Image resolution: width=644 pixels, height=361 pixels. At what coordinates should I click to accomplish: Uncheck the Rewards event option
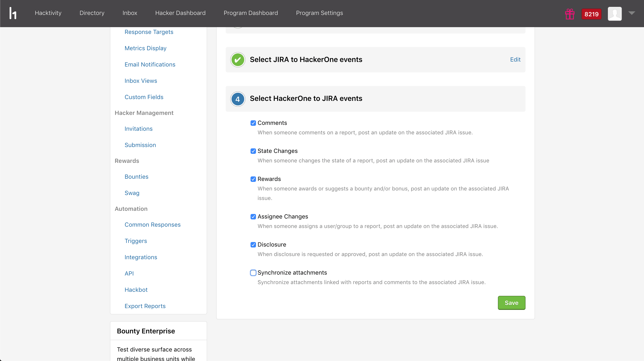[253, 179]
